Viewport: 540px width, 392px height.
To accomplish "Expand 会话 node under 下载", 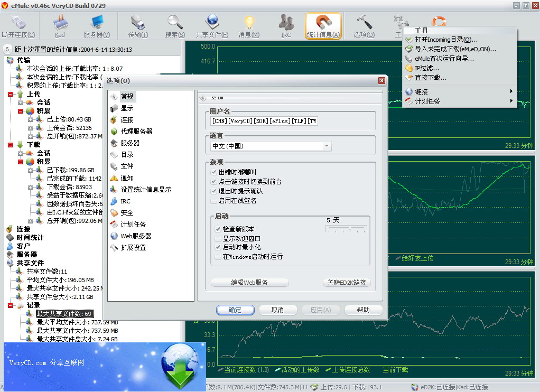I will tap(20, 153).
